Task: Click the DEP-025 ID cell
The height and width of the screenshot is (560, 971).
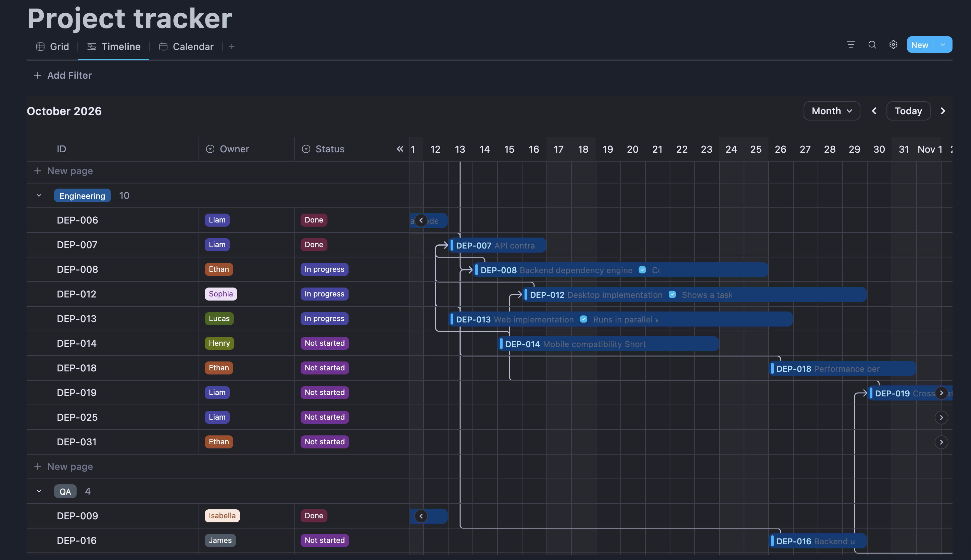Action: tap(113, 417)
